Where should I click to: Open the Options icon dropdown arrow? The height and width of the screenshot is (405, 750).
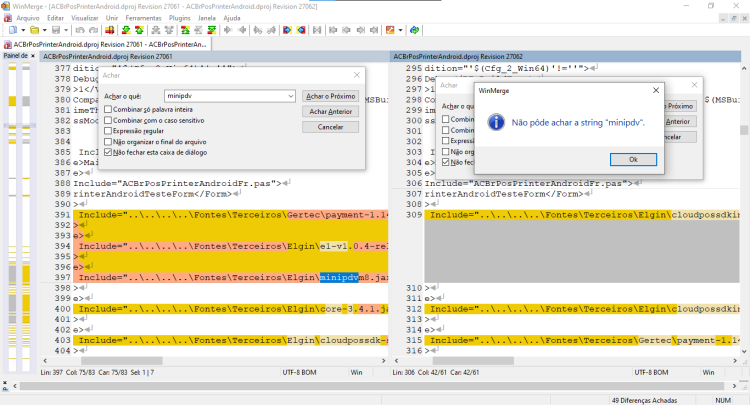pyautogui.click(x=400, y=30)
